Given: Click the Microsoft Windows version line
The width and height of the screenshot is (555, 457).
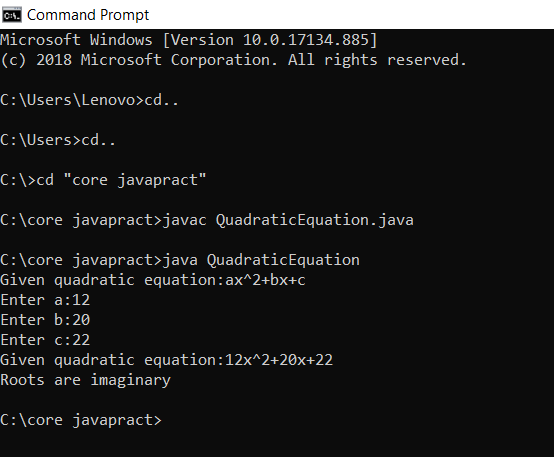Looking at the screenshot, I should 189,40.
